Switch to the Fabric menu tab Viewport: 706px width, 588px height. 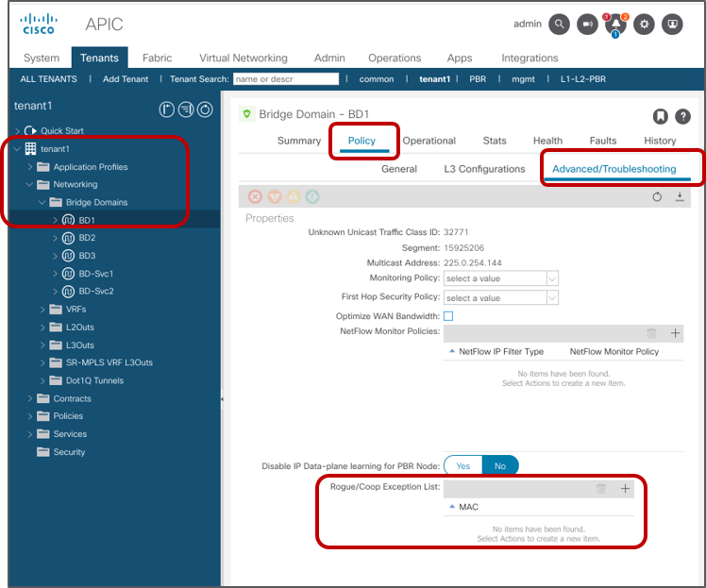coord(157,58)
